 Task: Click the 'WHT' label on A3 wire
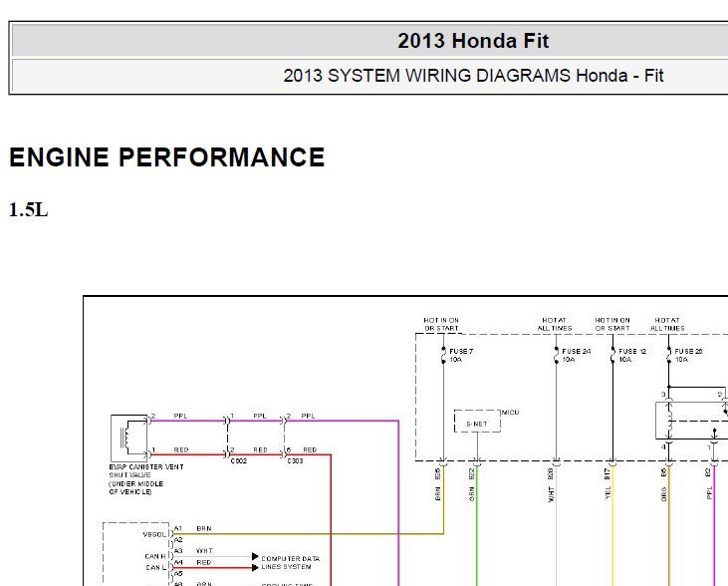click(x=204, y=551)
